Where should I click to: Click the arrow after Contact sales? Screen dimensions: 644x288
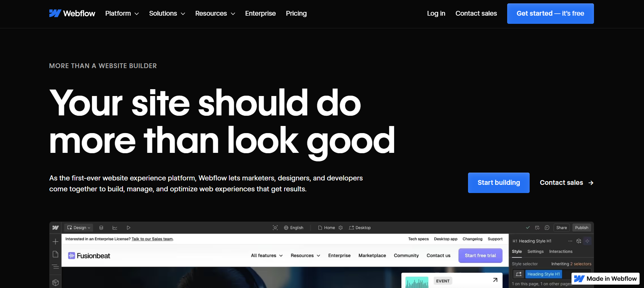[x=591, y=183]
